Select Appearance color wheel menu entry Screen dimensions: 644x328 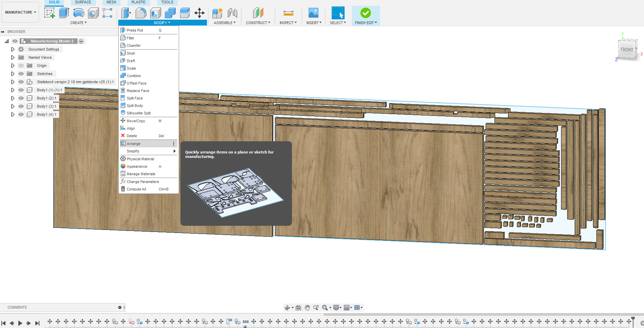[137, 166]
